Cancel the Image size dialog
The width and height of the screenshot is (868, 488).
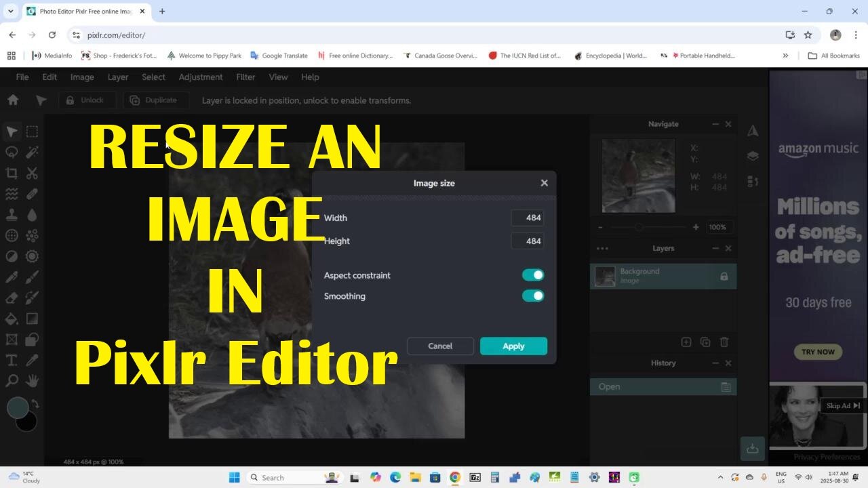click(x=440, y=346)
